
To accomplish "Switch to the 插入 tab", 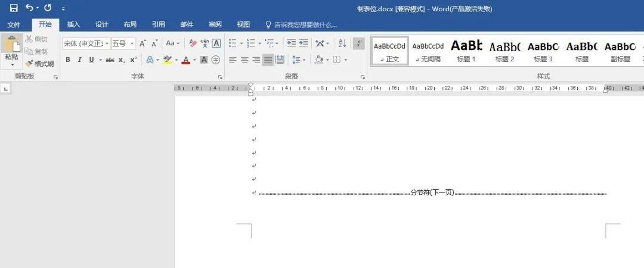I will [x=73, y=24].
